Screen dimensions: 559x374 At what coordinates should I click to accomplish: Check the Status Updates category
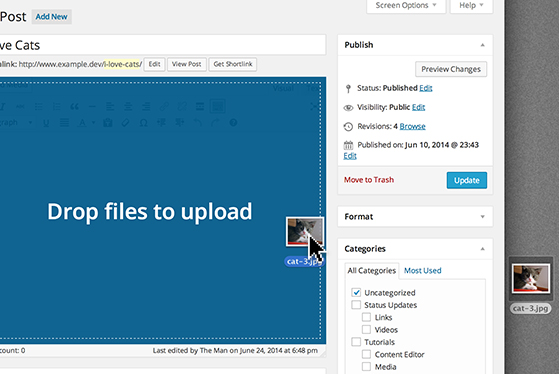pyautogui.click(x=356, y=305)
